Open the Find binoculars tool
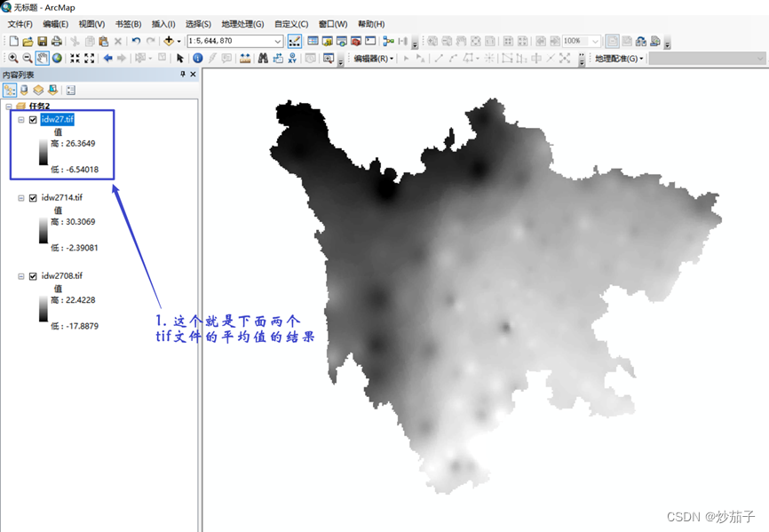769x532 pixels. pyautogui.click(x=263, y=59)
